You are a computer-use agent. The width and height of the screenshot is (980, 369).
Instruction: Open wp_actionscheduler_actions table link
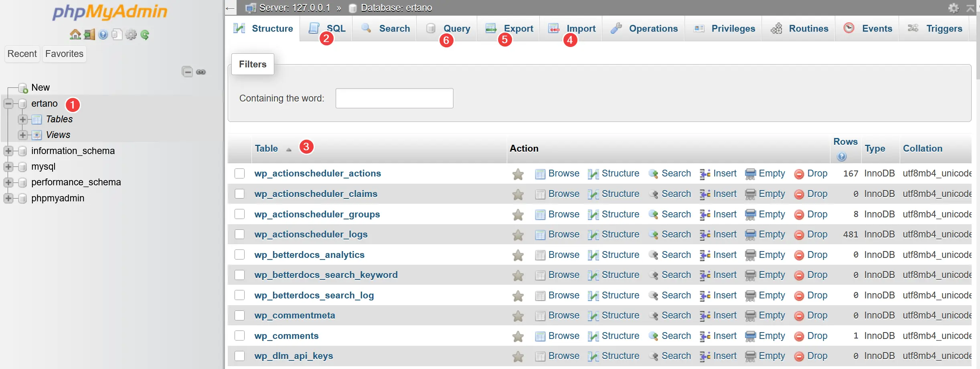tap(318, 173)
